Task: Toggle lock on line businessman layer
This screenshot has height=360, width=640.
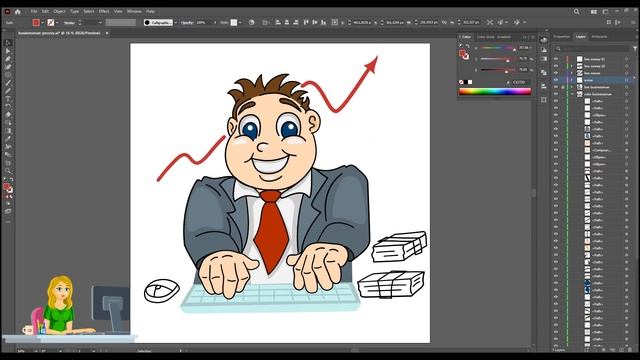Action: point(563,87)
